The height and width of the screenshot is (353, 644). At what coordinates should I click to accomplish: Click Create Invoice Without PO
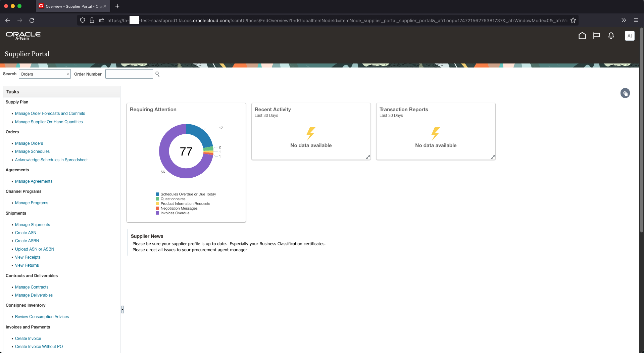(39, 346)
